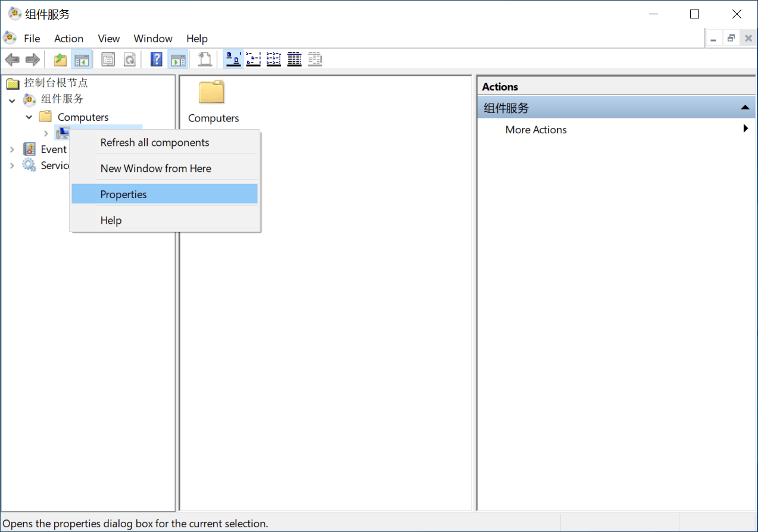
Task: Expand the Event Viewer tree node
Action: point(12,149)
